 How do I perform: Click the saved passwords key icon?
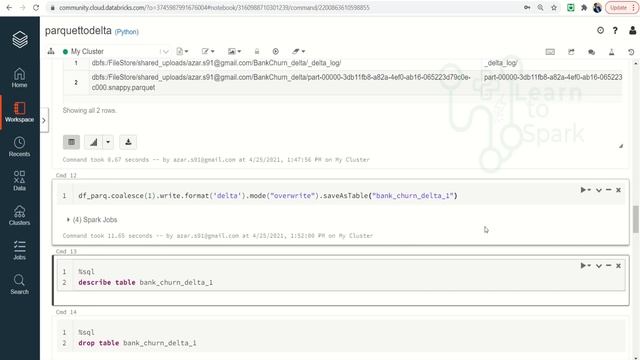tap(527, 8)
